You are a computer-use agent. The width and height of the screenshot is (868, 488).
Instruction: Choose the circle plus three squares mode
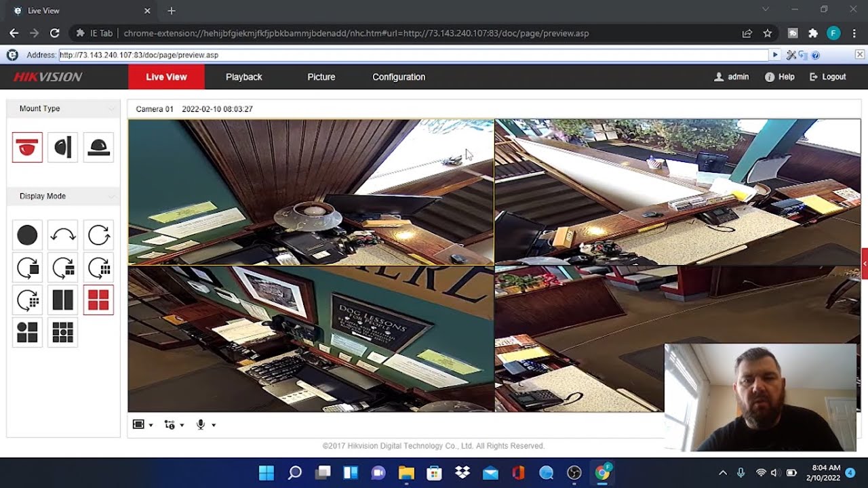point(27,332)
